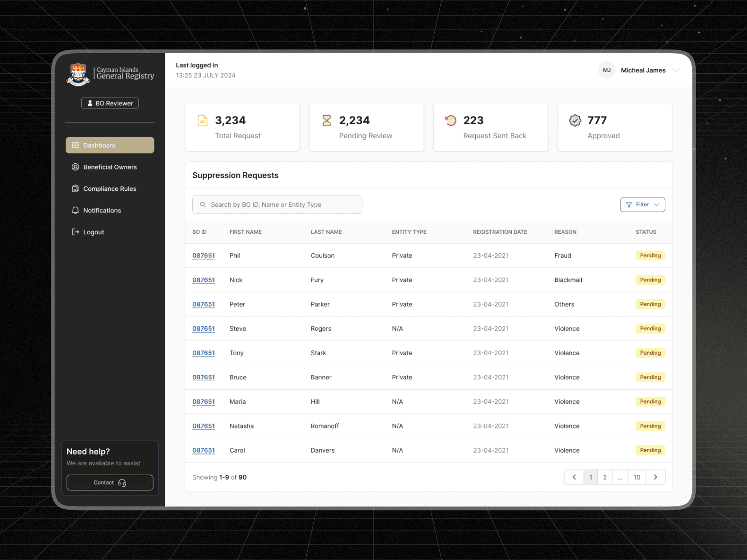Open Beneficial Owners in sidebar
Screen dimensions: 747x560
click(110, 167)
